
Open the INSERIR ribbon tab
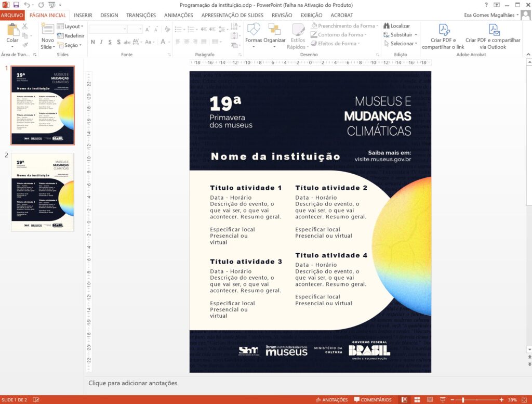[83, 15]
